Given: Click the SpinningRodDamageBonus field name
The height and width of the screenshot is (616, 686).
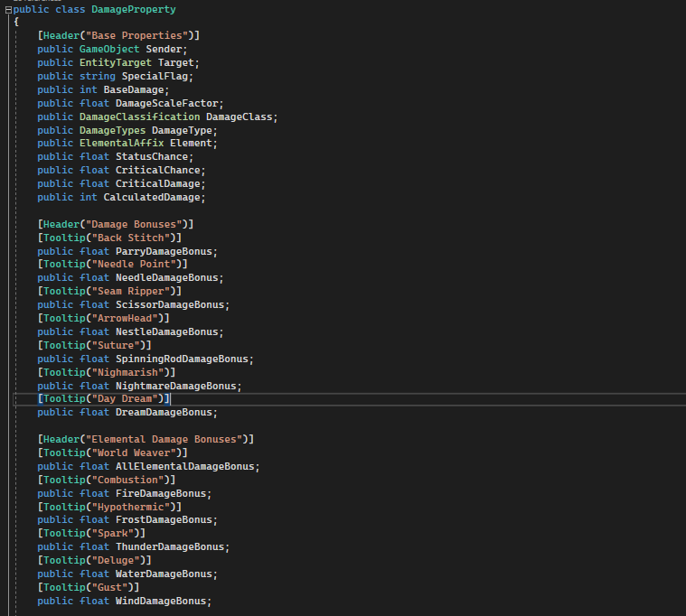Looking at the screenshot, I should (x=182, y=359).
